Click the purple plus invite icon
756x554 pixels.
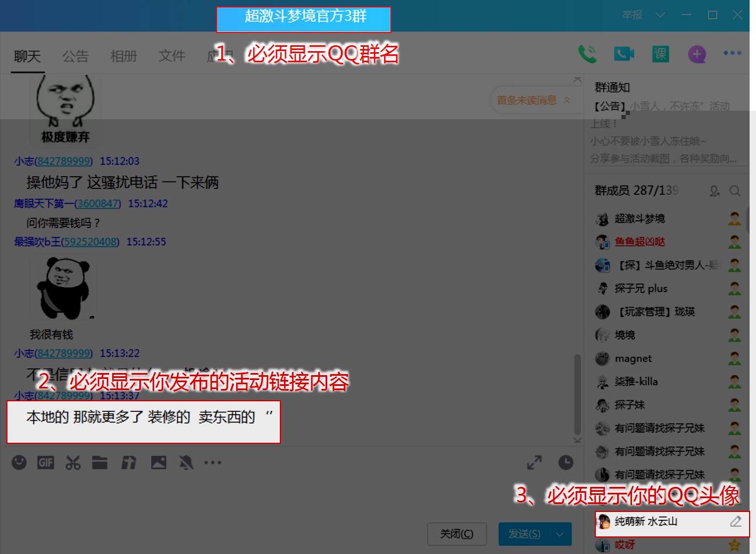(x=697, y=54)
